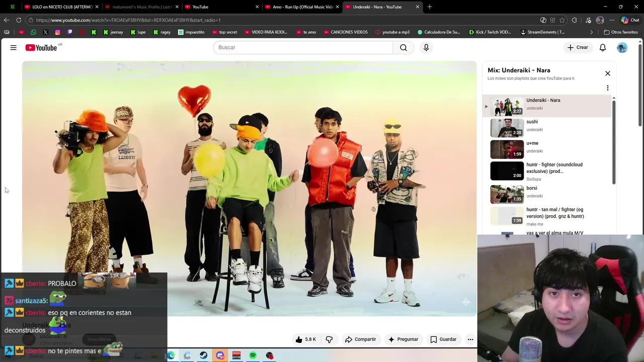Open the WhatsApp bookmark icon

click(x=33, y=32)
